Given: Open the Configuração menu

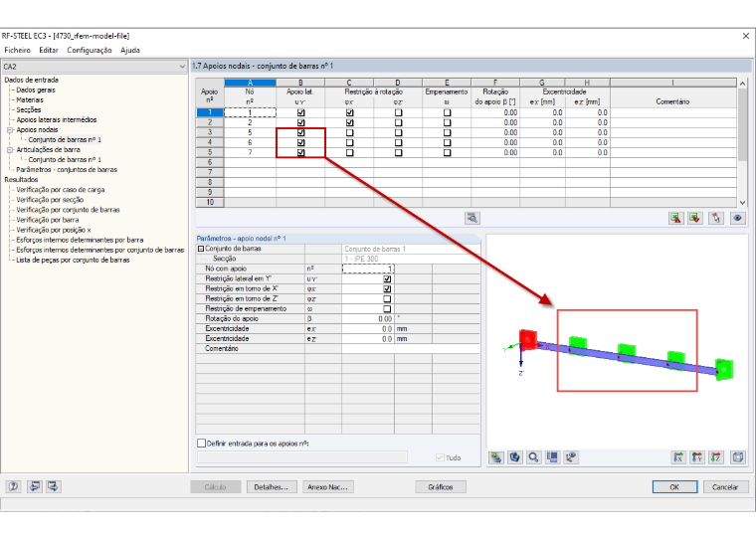Looking at the screenshot, I should [90, 50].
